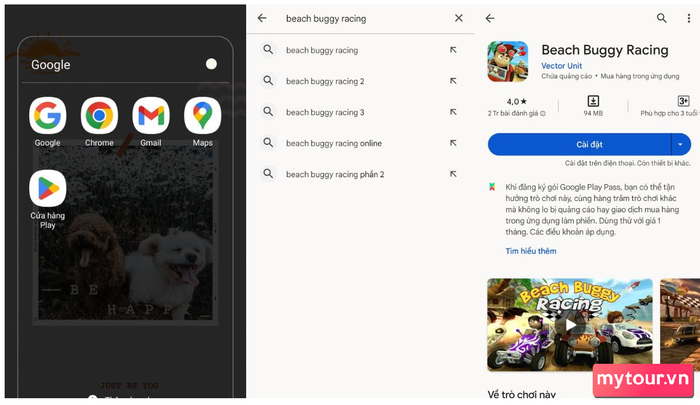The width and height of the screenshot is (700, 405).
Task: Select suggestion 'beach buggy racing 2'
Action: pos(325,81)
